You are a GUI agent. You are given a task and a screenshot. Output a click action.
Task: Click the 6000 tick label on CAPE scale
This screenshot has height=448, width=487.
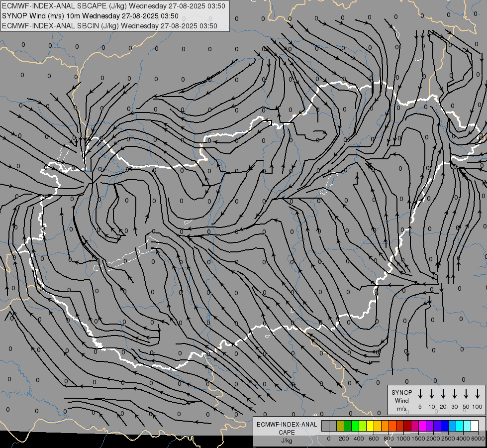coord(478,439)
